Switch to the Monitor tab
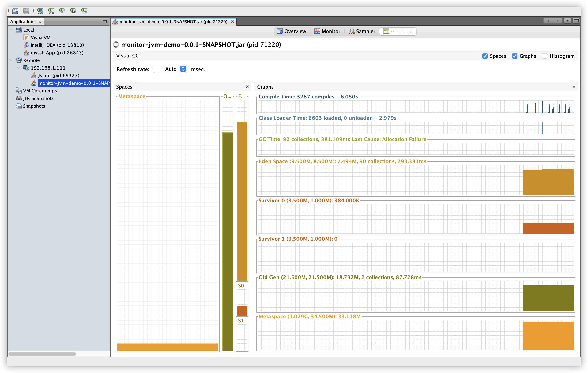Viewport: 588px width, 373px height. point(327,31)
